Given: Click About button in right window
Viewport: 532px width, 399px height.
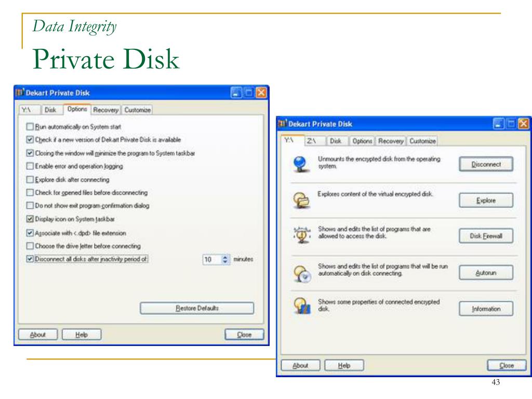Looking at the screenshot, I should tap(300, 365).
